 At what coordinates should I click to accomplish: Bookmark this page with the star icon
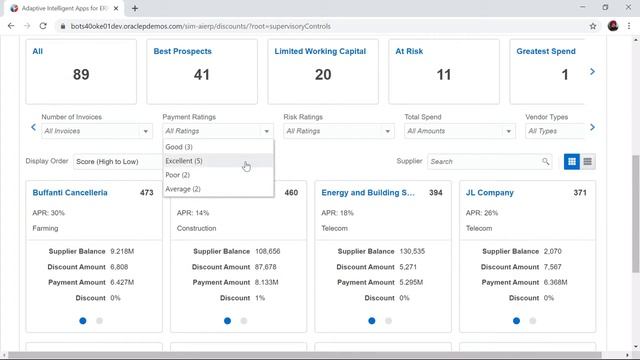[593, 26]
